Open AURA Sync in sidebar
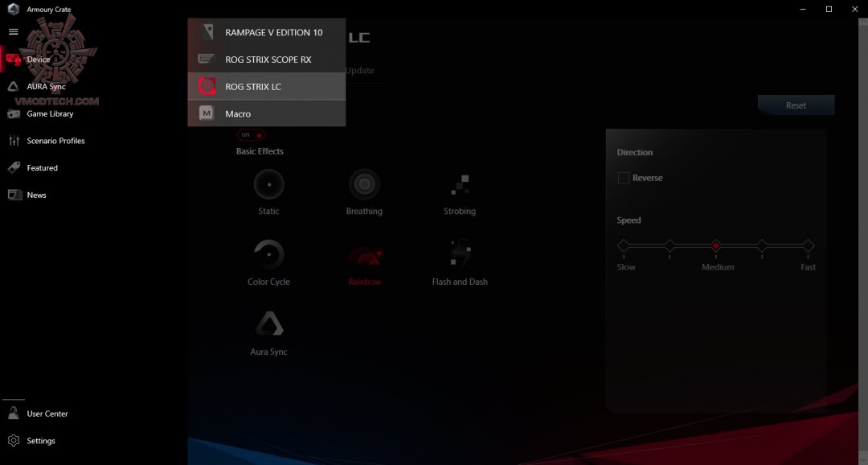Image resolution: width=868 pixels, height=465 pixels. pyautogui.click(x=46, y=86)
